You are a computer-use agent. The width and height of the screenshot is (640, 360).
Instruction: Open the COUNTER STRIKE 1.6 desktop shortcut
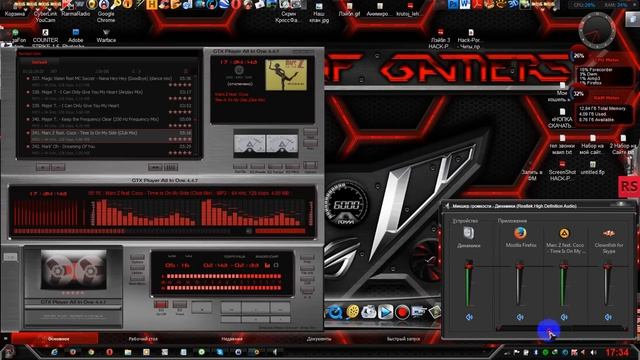[45, 38]
